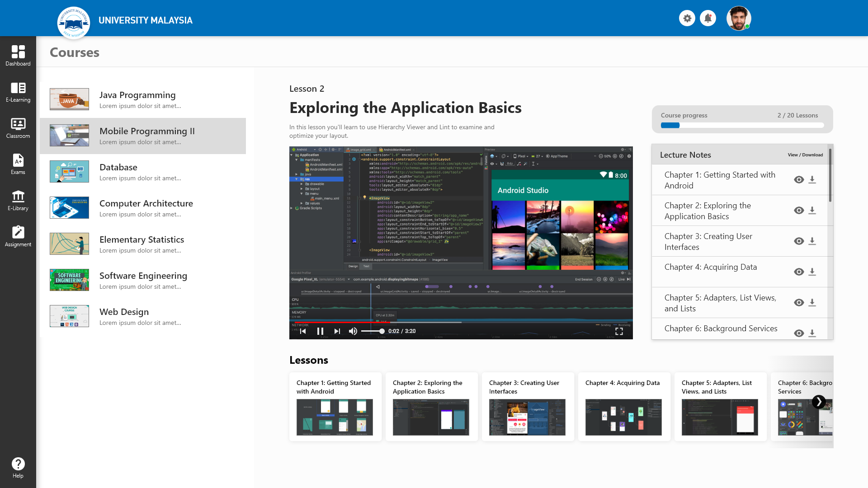Select the Java Programming course
The width and height of the screenshot is (868, 488).
[143, 100]
